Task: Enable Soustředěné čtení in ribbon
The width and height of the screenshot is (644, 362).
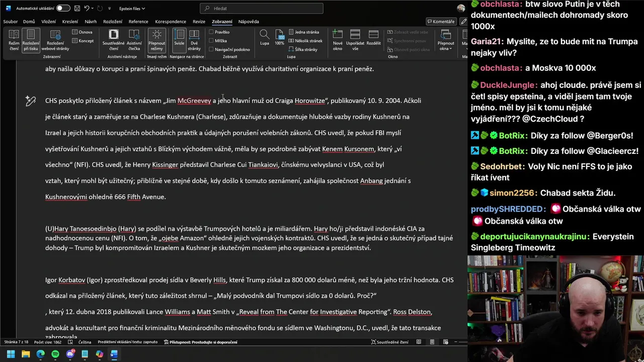Action: tap(114, 40)
